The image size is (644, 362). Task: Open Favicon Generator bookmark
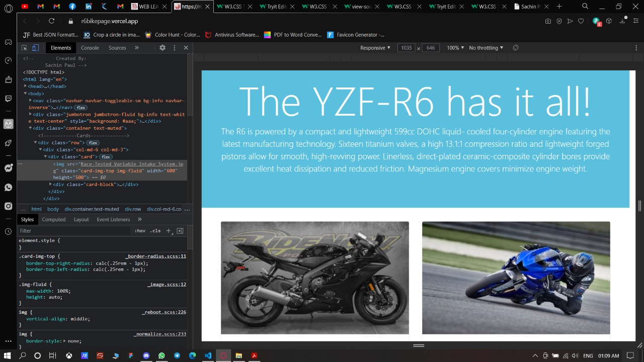pyautogui.click(x=356, y=35)
